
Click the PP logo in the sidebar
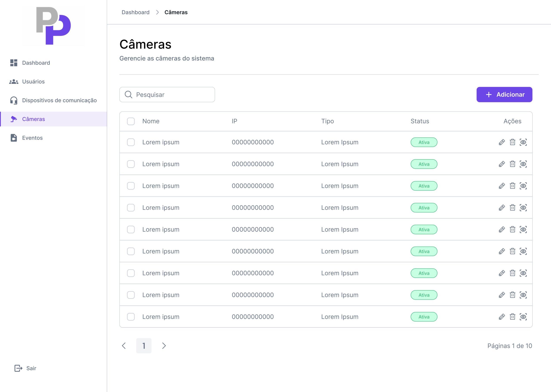tap(53, 26)
